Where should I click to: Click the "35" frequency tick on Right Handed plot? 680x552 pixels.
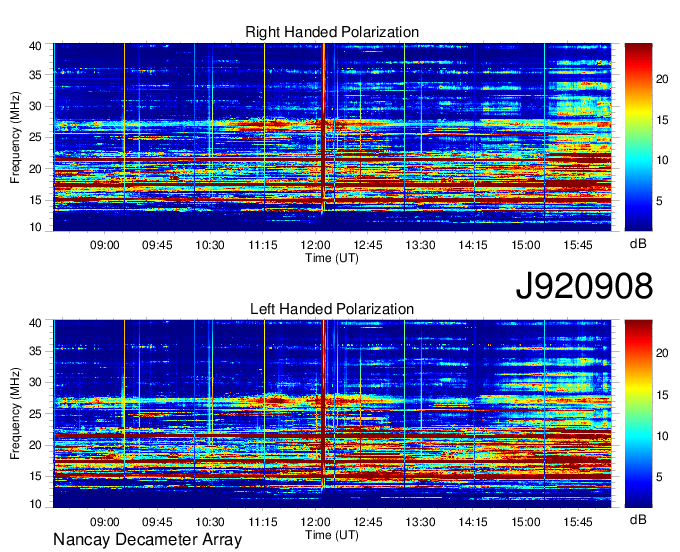click(x=35, y=75)
